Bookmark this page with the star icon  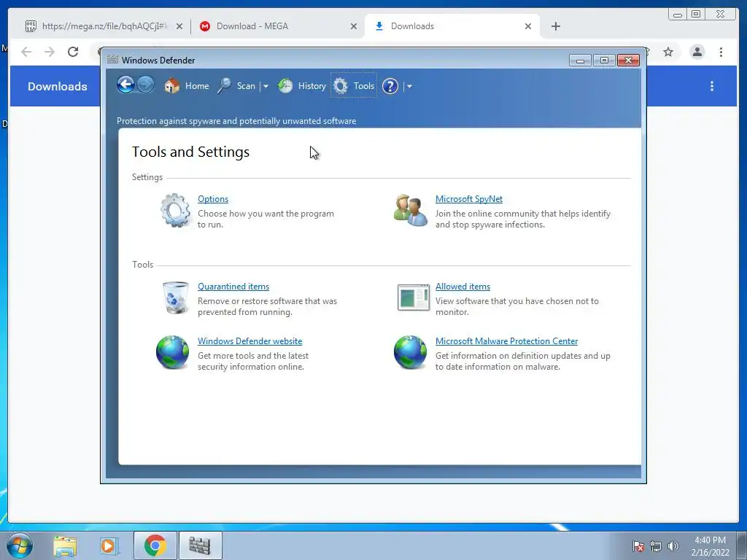[x=668, y=52]
